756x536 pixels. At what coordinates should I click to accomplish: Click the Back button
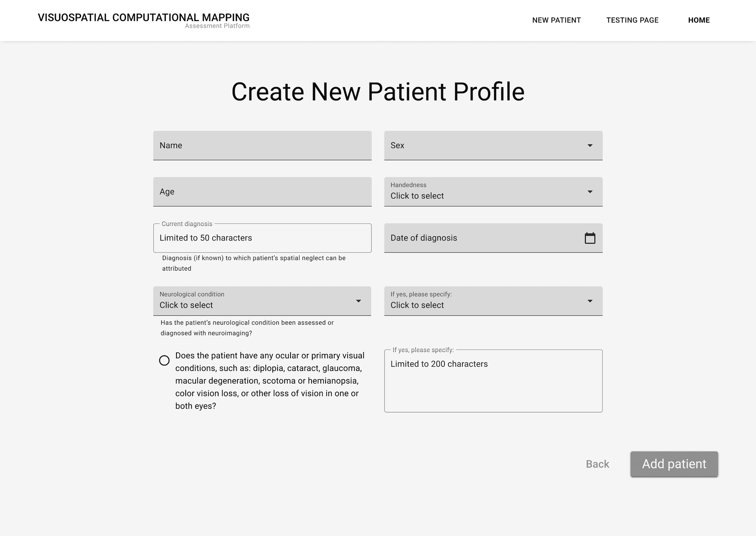597,464
